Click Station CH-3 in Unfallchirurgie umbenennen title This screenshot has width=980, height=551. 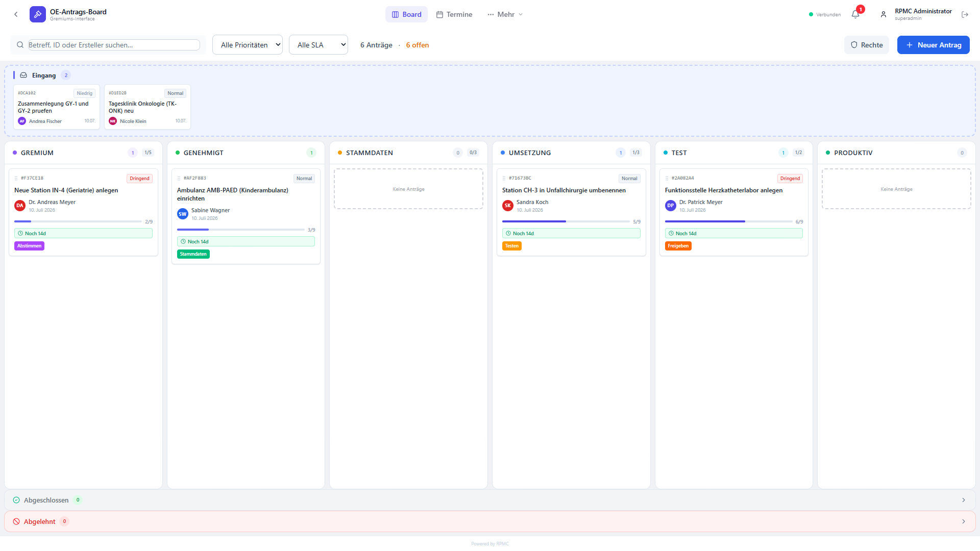[x=564, y=190]
